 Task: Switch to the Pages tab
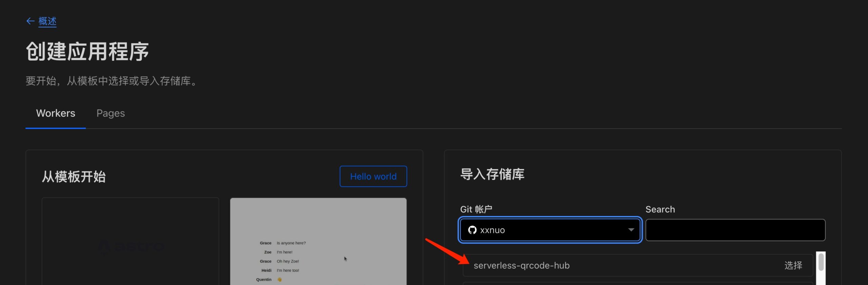pos(111,113)
